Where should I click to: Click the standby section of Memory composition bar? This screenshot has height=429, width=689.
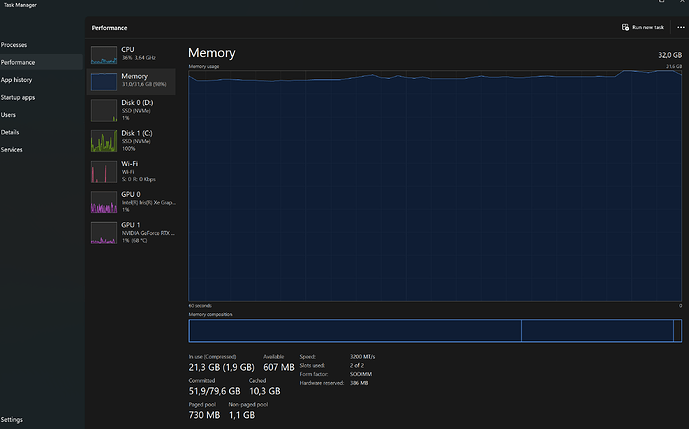tap(596, 331)
